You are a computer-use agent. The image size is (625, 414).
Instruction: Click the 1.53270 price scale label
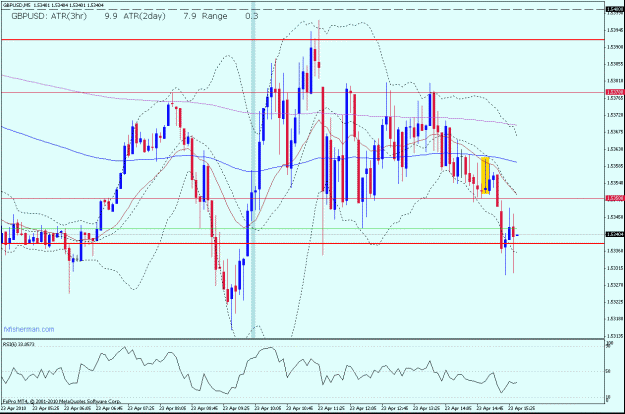(x=615, y=285)
